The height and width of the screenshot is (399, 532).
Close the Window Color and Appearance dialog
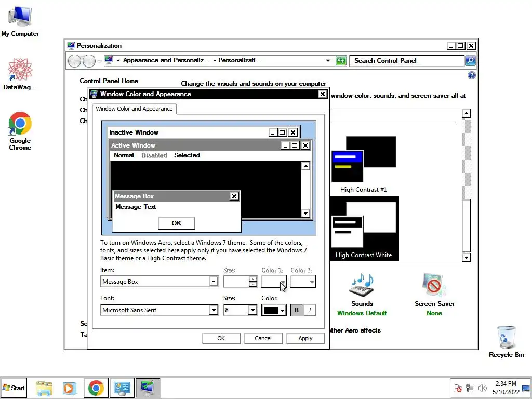(x=322, y=94)
